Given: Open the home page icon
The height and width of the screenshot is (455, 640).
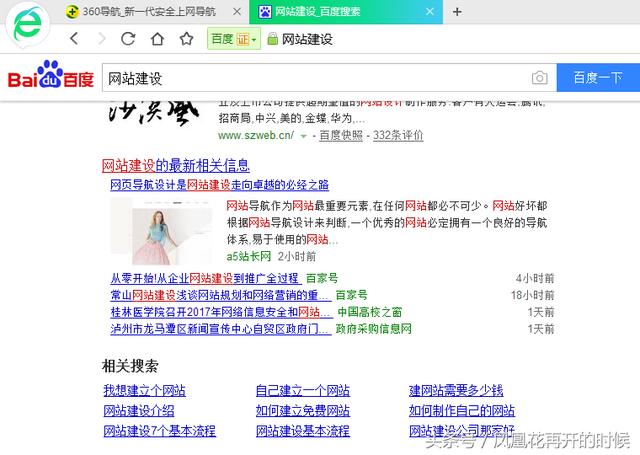Looking at the screenshot, I should (x=158, y=39).
